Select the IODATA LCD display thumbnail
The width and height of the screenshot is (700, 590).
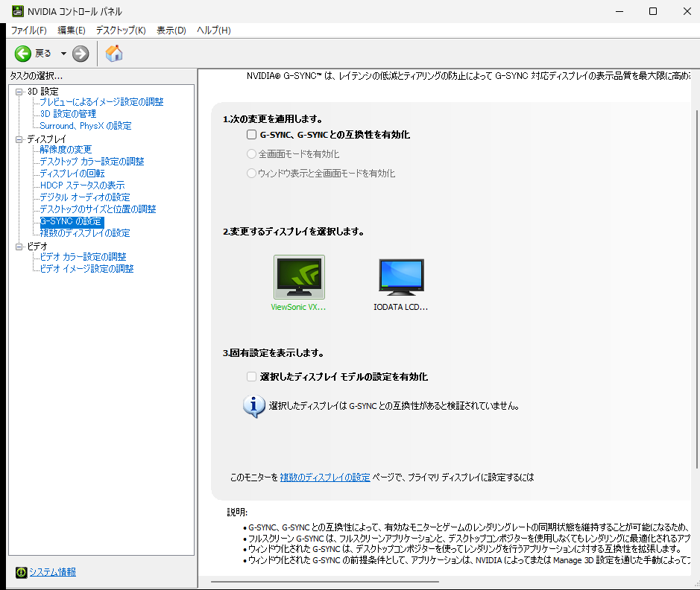pos(401,277)
